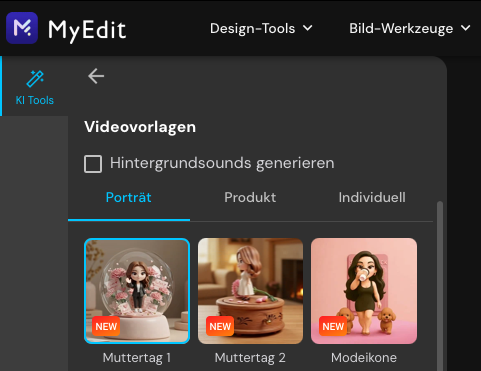This screenshot has width=481, height=371.
Task: Click the NEW badge on Muttertag 1
Action: (106, 326)
